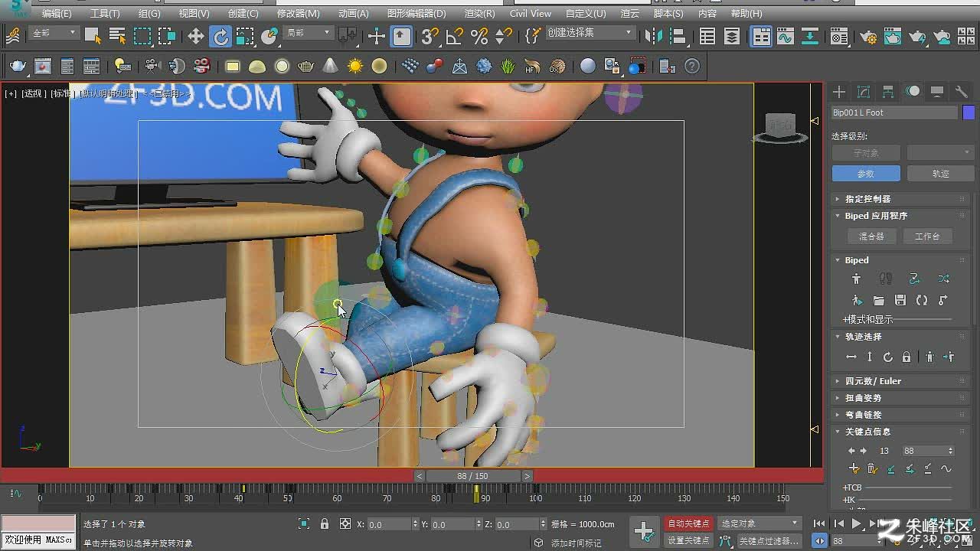
Task: Open Rendered Frame Window
Action: pyautogui.click(x=892, y=36)
